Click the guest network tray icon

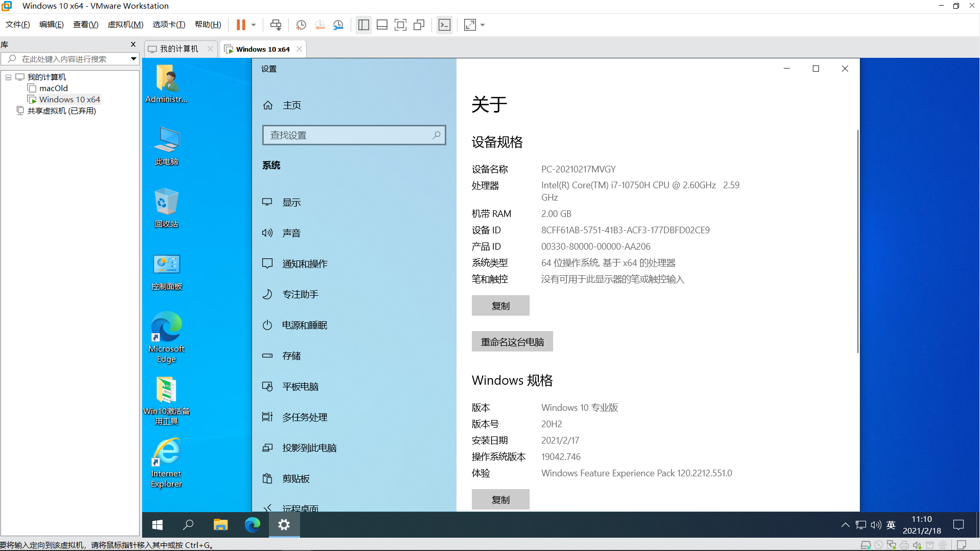tap(861, 524)
